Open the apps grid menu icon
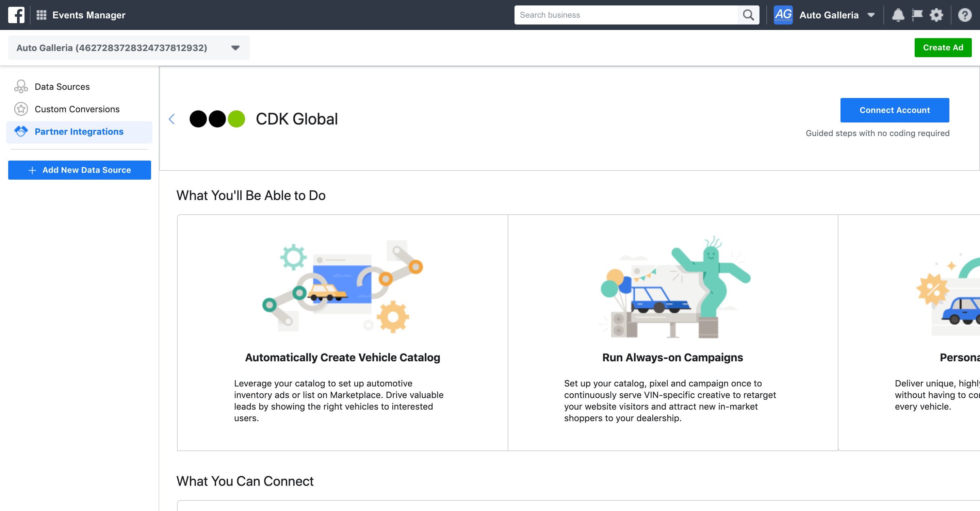The height and width of the screenshot is (511, 980). (x=41, y=15)
